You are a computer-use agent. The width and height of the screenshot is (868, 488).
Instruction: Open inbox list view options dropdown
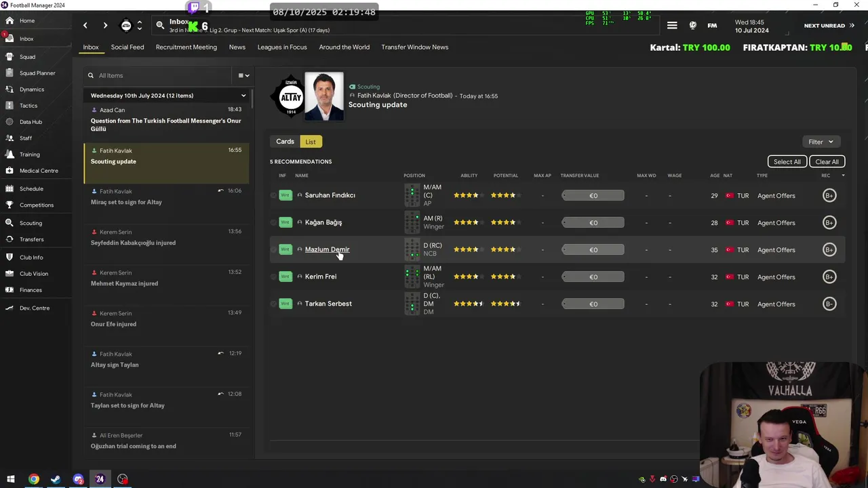(243, 75)
